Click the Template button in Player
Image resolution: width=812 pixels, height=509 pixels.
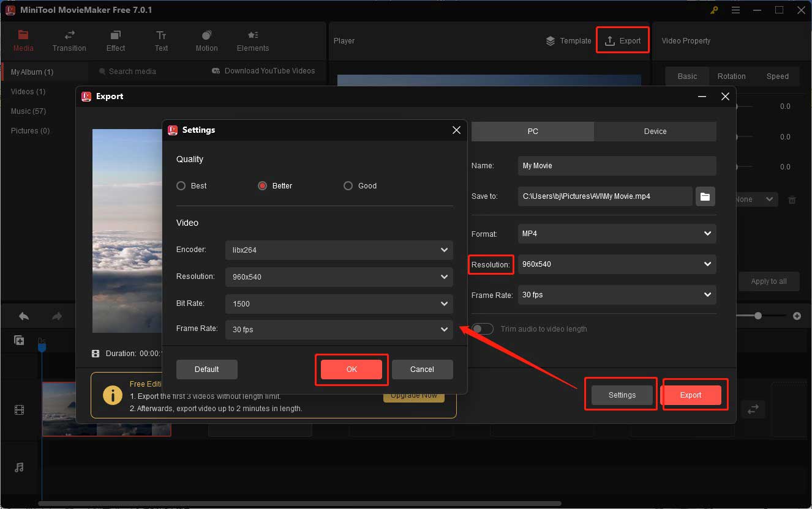coord(568,41)
